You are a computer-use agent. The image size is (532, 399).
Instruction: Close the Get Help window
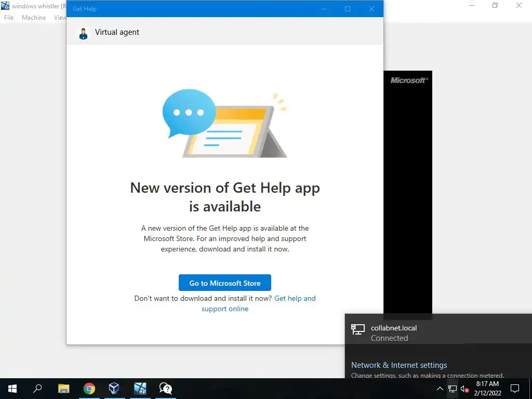[371, 9]
